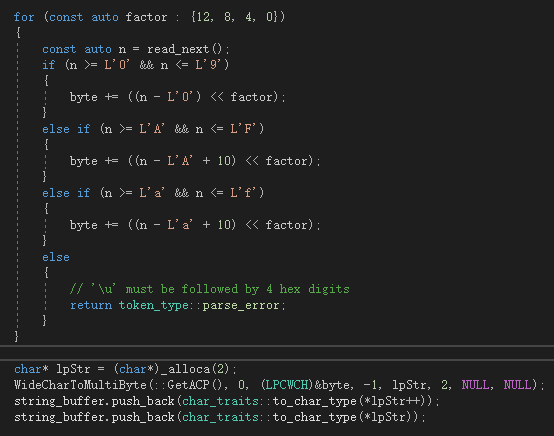This screenshot has width=554, height=436.
Task: Click the green hex digits comment line
Action: pos(210,289)
